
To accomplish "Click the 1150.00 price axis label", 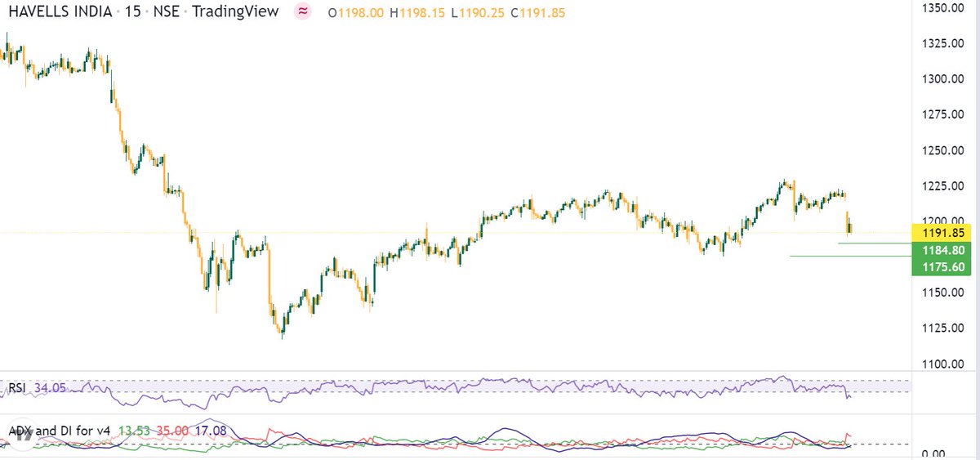I will (944, 293).
